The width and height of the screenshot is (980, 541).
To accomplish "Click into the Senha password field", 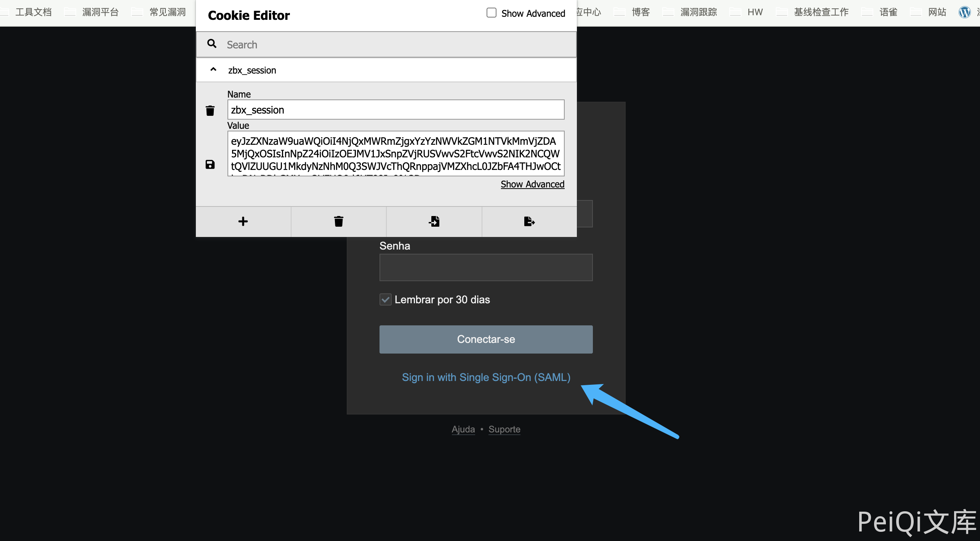I will [486, 267].
